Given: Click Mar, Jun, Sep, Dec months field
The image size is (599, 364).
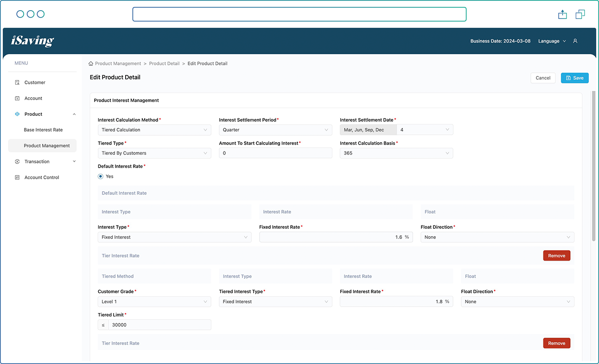Looking at the screenshot, I should pyautogui.click(x=368, y=130).
